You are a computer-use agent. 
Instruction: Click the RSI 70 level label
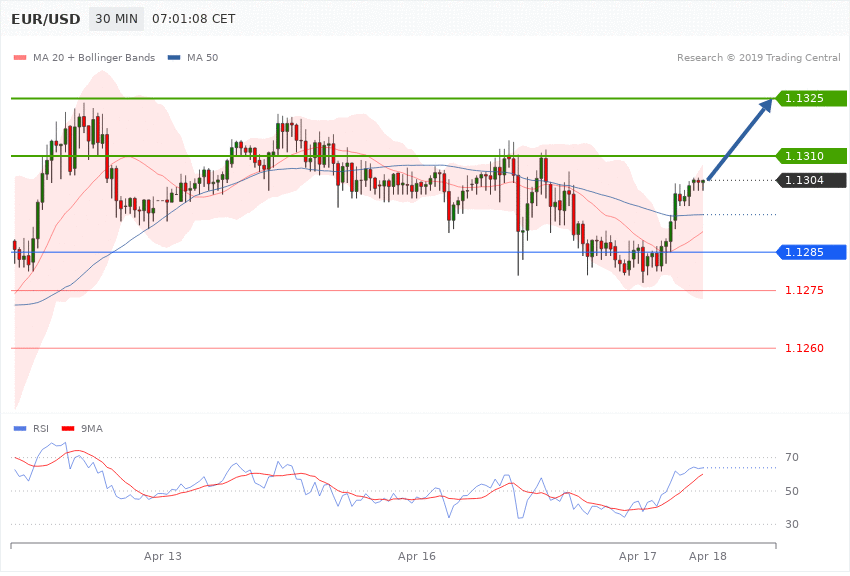[792, 457]
